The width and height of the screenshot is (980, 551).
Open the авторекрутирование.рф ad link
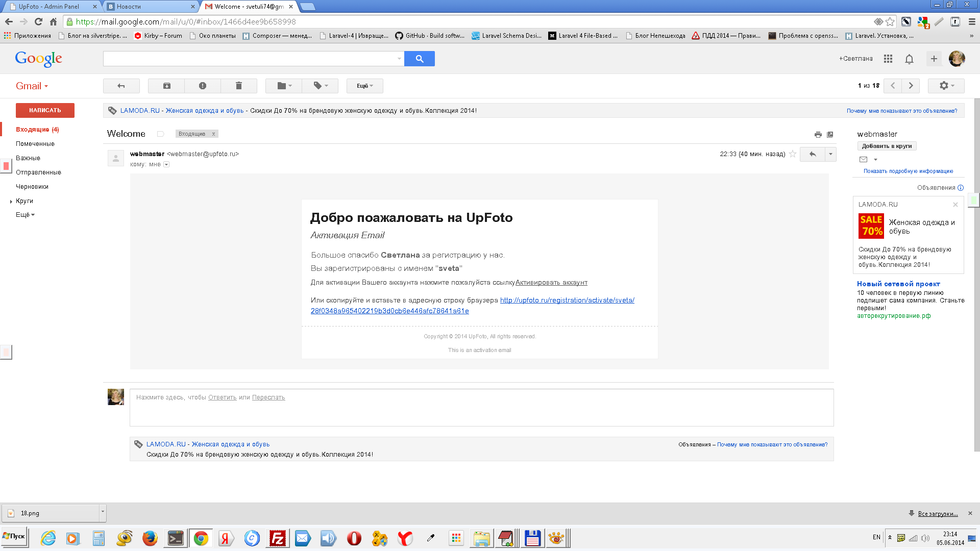pyautogui.click(x=894, y=316)
